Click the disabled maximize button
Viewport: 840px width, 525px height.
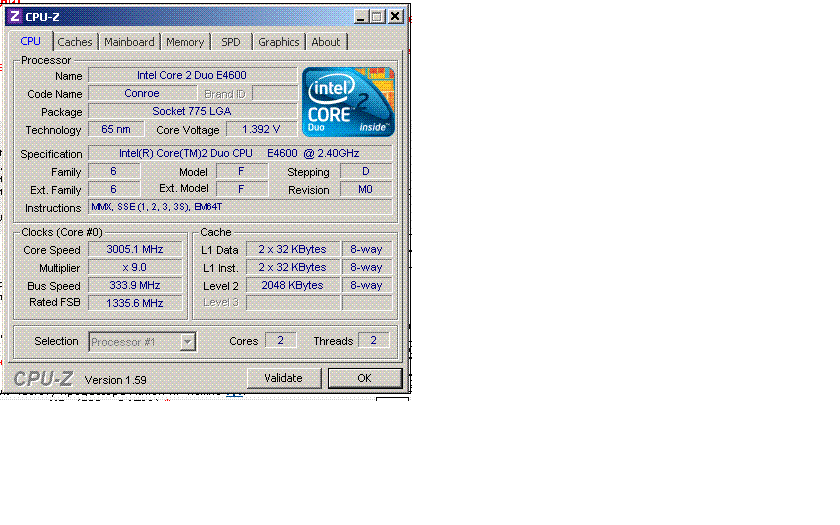coord(377,17)
